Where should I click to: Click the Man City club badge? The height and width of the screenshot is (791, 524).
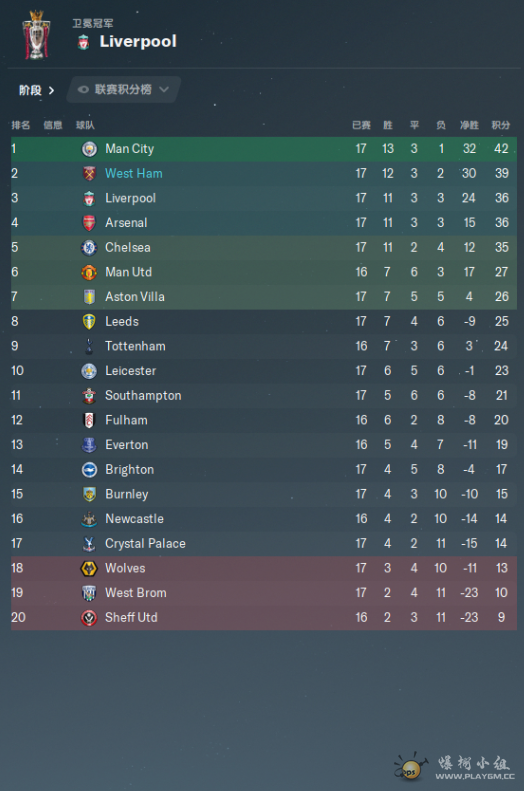click(x=89, y=149)
